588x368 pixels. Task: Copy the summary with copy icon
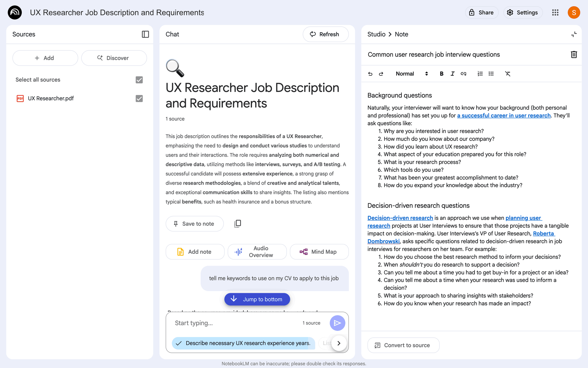tap(237, 224)
